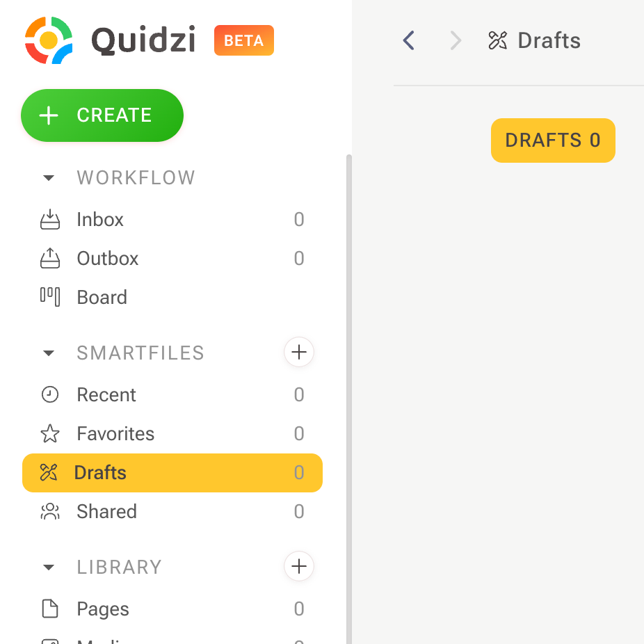Click the Shared people icon
This screenshot has width=644, height=644.
click(x=50, y=512)
